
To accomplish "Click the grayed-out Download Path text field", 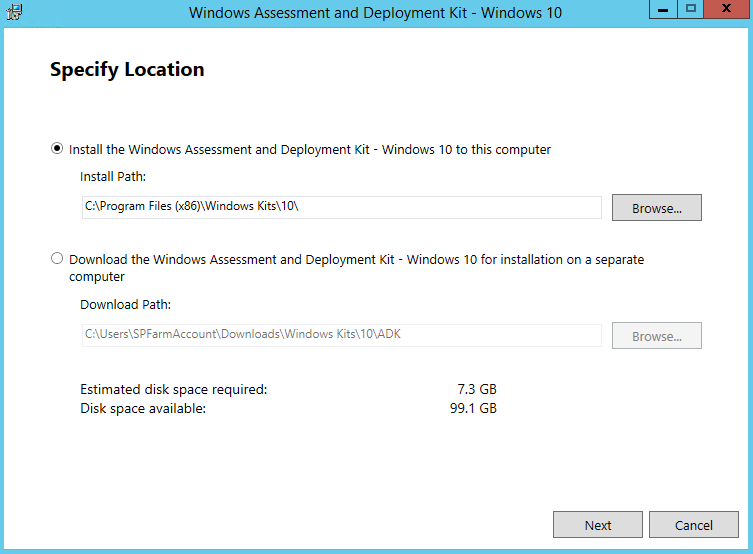I will click(341, 335).
